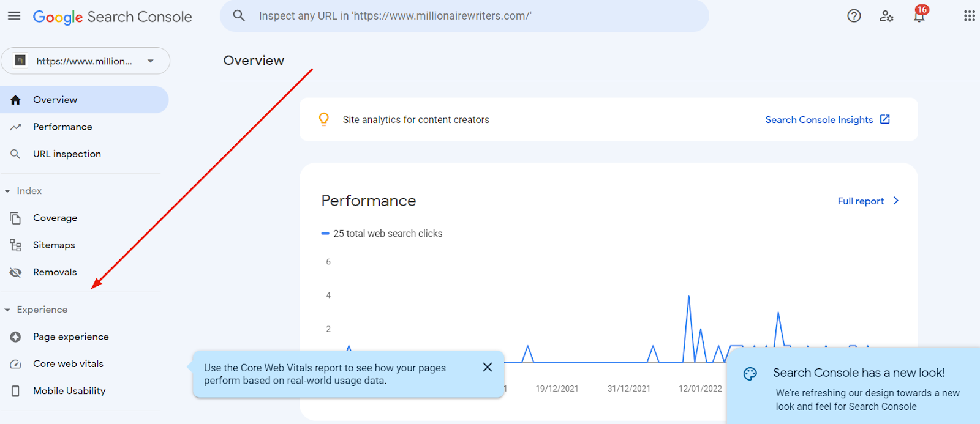Open the property selector dropdown
Image resolution: width=980 pixels, height=424 pixels.
(x=85, y=61)
